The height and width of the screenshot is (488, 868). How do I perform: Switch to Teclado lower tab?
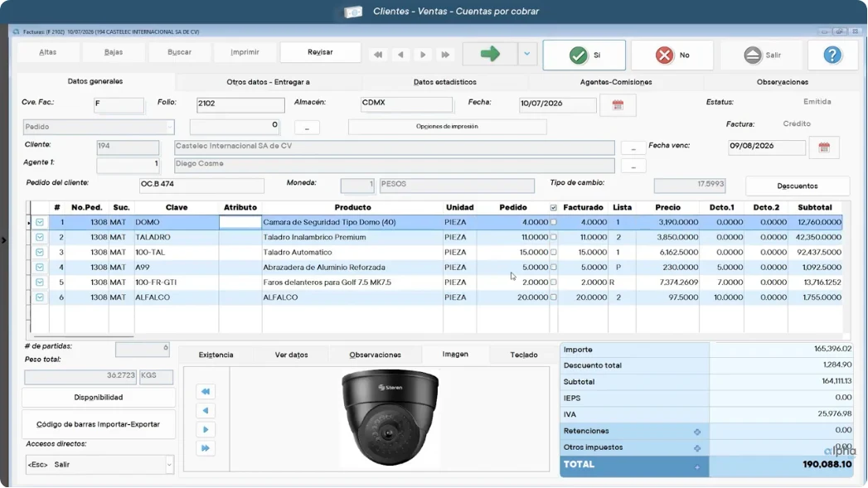[524, 355]
